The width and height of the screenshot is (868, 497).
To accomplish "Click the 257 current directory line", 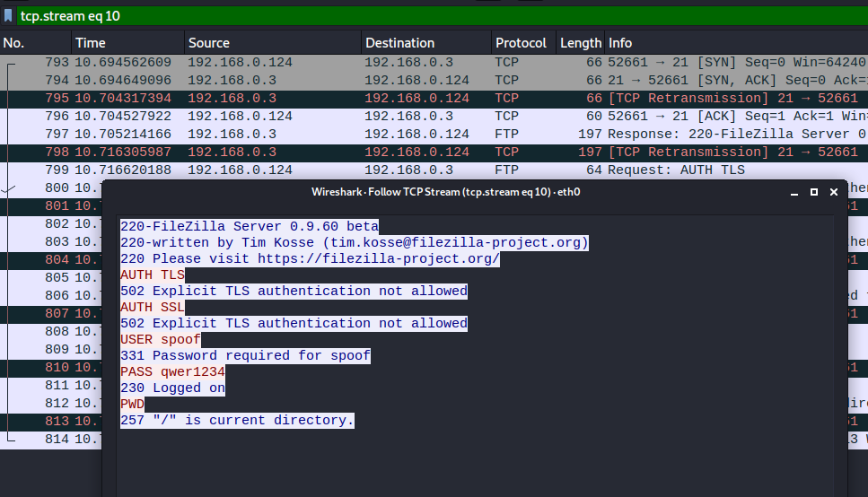I will 237,420.
